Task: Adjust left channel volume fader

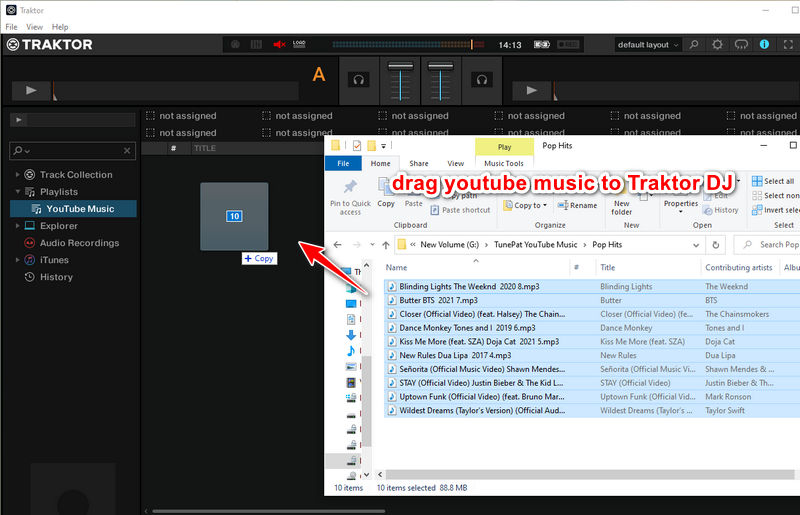Action: click(401, 66)
